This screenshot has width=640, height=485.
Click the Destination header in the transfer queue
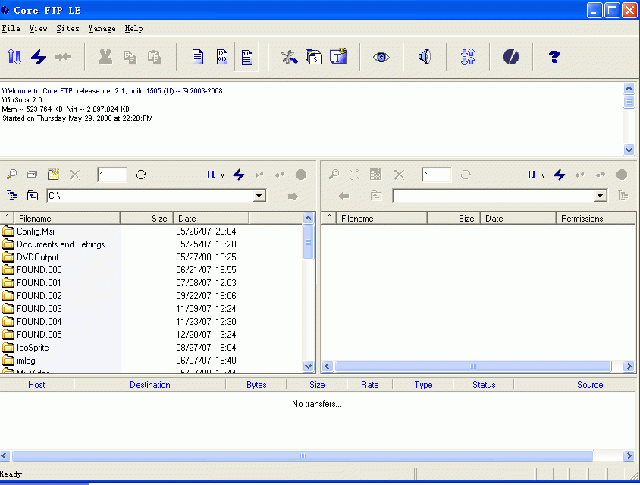(x=150, y=385)
